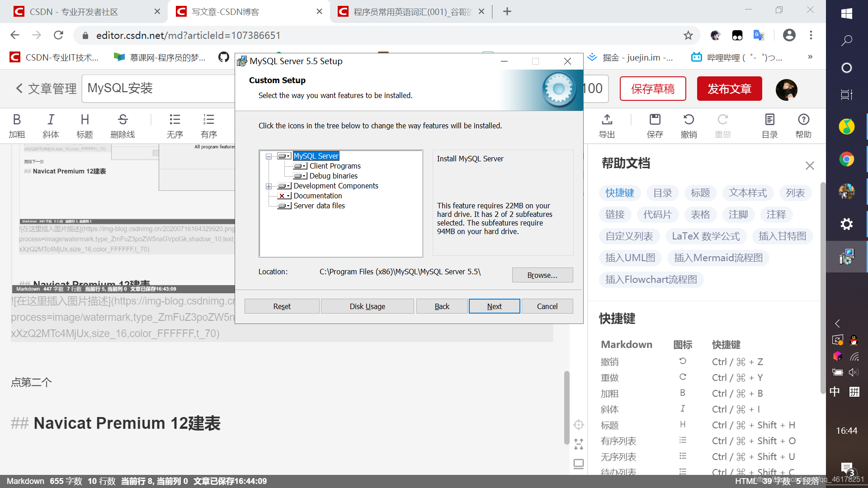Open 掘金 juejin.im bookmark
This screenshot has height=488, width=868.
630,57
